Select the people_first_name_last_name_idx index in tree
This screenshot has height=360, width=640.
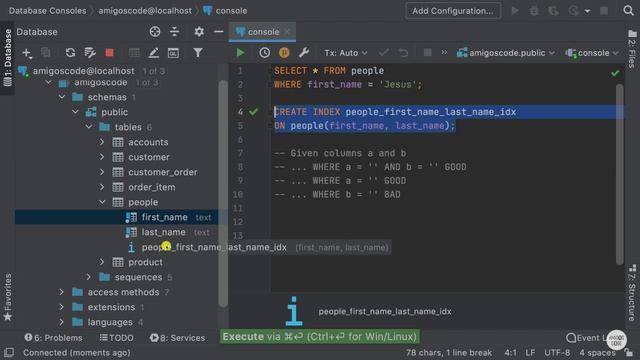[x=214, y=247]
